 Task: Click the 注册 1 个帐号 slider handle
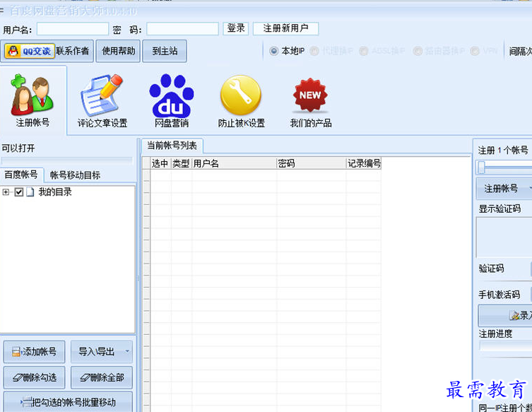point(481,167)
